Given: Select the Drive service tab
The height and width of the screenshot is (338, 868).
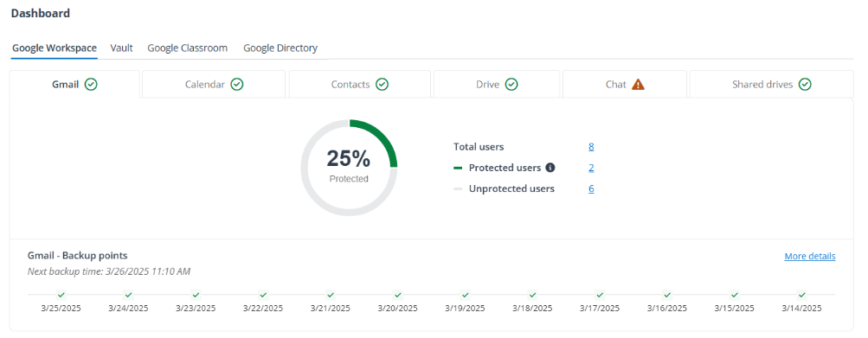Looking at the screenshot, I should [x=497, y=85].
